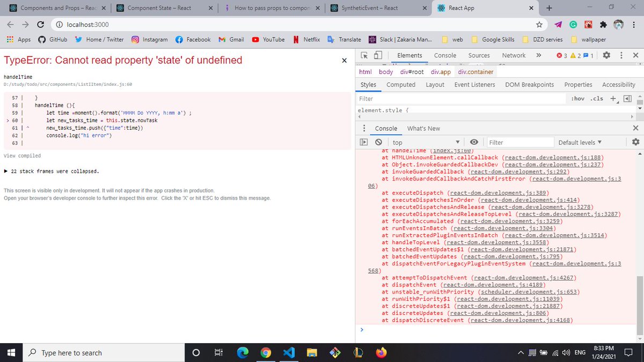This screenshot has width=644, height=362.
Task: Add new style rule plus icon
Action: [613, 98]
